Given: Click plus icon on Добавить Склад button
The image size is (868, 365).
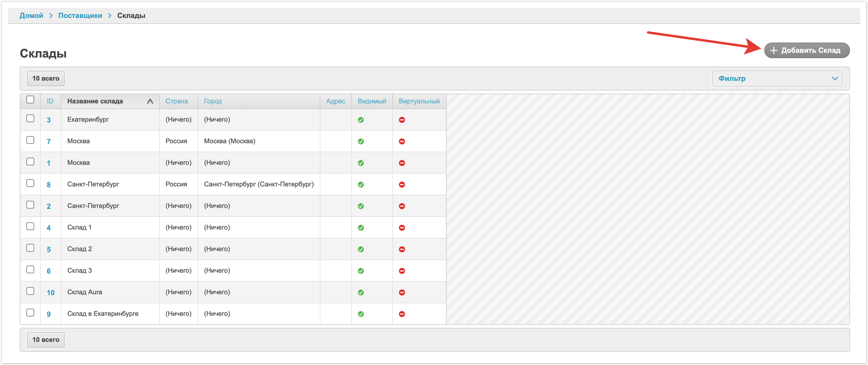Looking at the screenshot, I should (774, 50).
